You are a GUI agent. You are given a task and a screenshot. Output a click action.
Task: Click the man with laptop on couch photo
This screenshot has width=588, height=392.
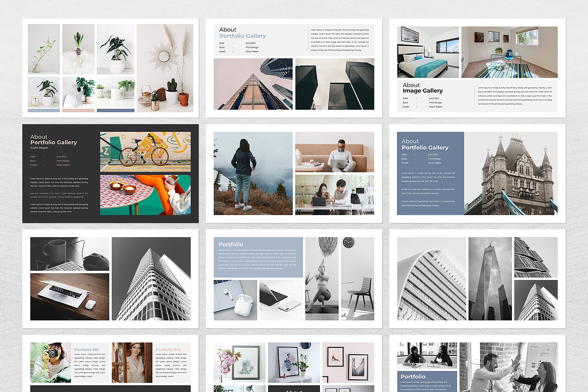pyautogui.click(x=335, y=152)
